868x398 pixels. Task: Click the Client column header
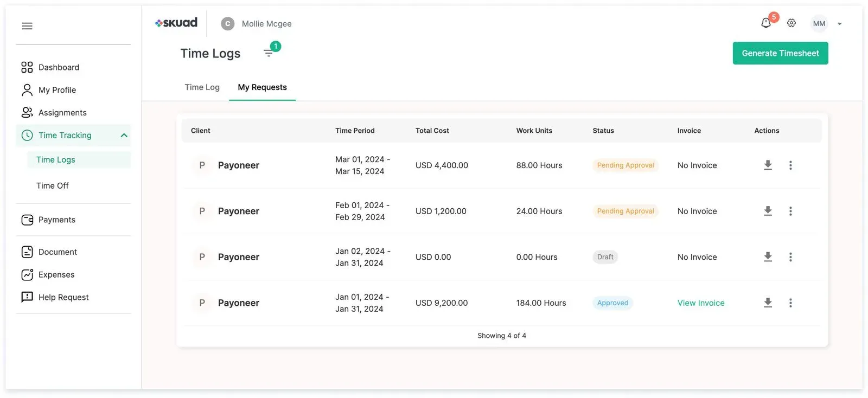(x=201, y=131)
